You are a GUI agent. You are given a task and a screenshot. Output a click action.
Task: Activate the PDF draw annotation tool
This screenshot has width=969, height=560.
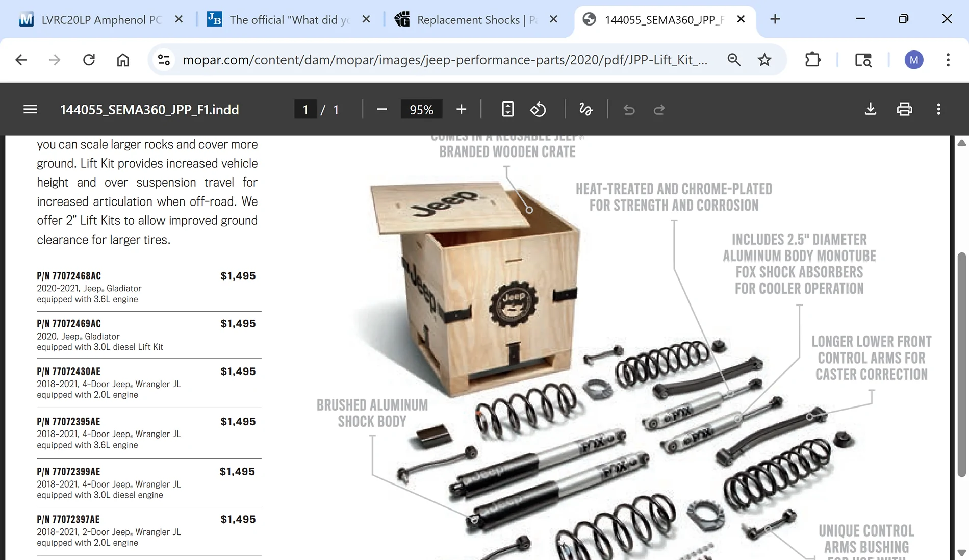coord(586,109)
